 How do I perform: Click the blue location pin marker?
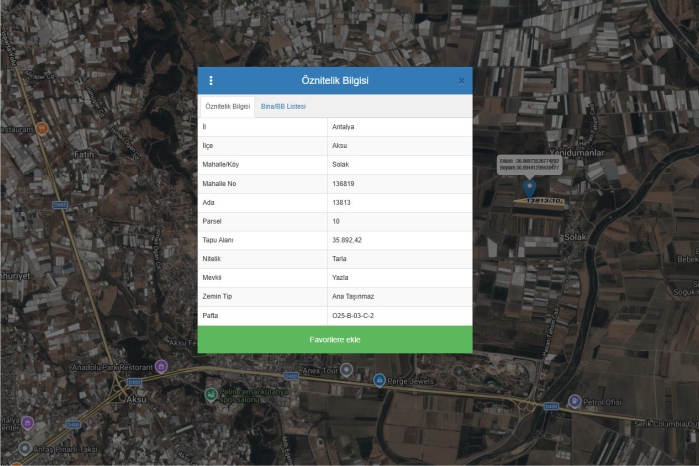529,188
